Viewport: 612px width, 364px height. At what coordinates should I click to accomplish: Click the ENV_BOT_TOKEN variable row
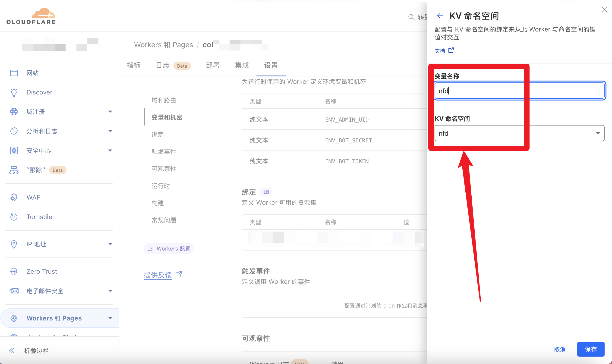(334, 161)
